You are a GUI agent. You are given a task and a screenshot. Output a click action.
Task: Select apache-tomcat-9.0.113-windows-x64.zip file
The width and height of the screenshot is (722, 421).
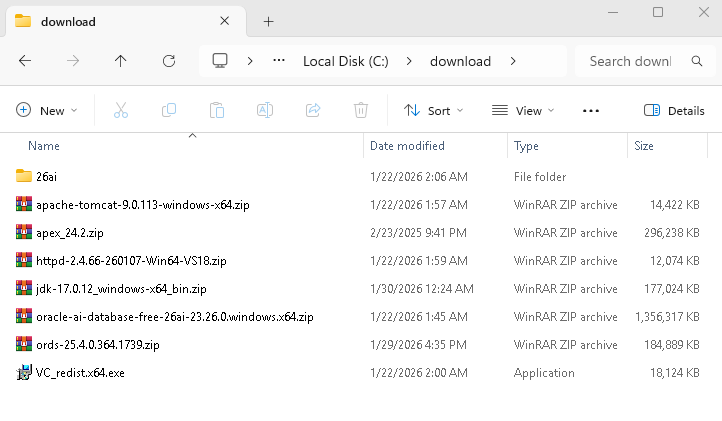143,205
